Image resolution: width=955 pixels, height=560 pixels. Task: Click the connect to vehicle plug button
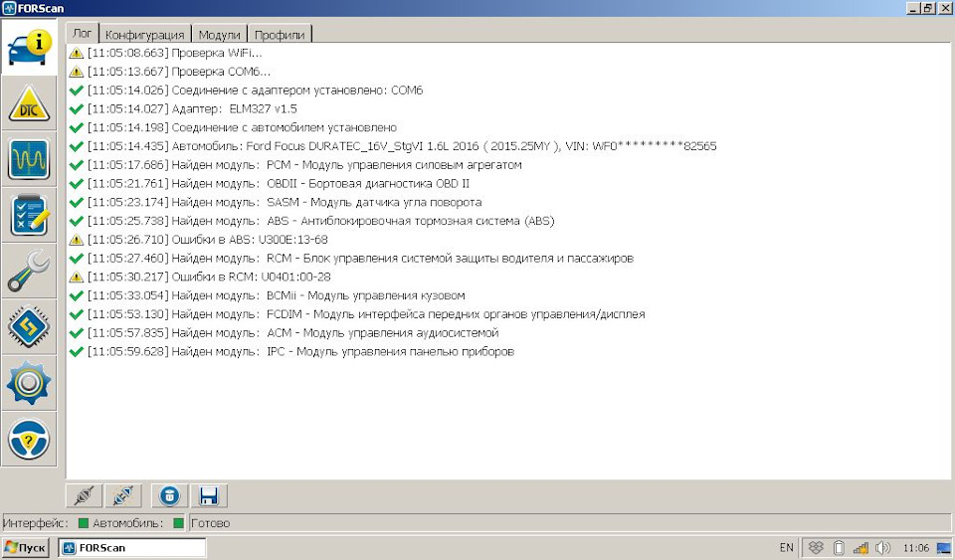84,496
